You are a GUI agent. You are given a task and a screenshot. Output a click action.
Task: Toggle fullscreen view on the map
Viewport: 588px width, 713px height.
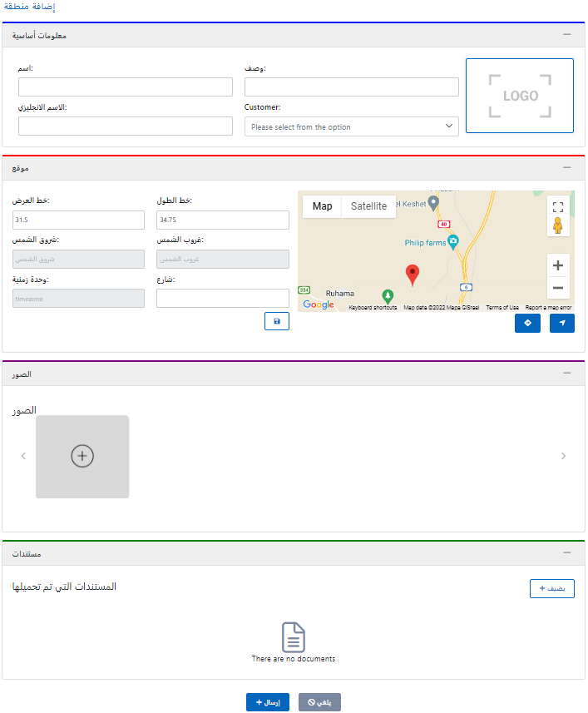tap(558, 207)
